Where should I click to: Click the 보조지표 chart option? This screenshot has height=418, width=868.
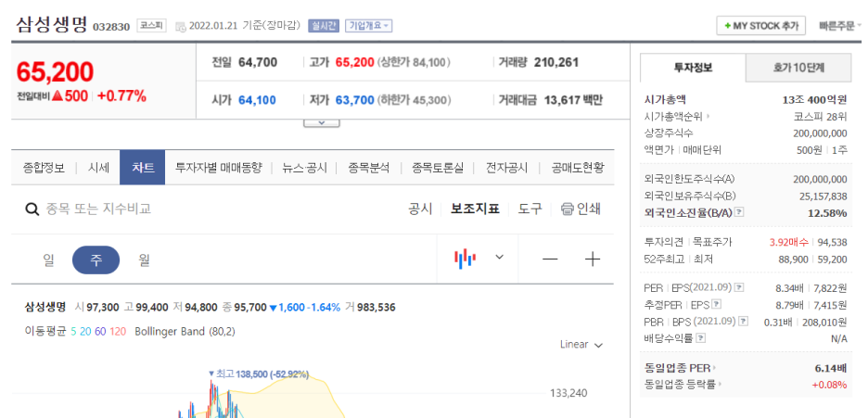pyautogui.click(x=475, y=209)
